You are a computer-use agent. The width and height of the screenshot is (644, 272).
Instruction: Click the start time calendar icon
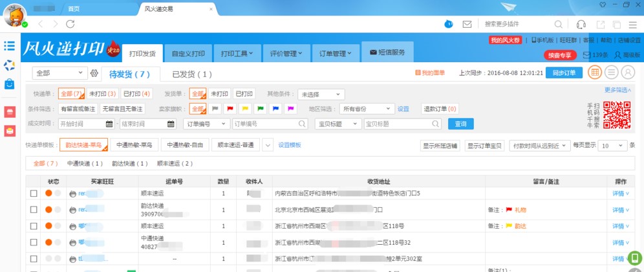coord(109,124)
